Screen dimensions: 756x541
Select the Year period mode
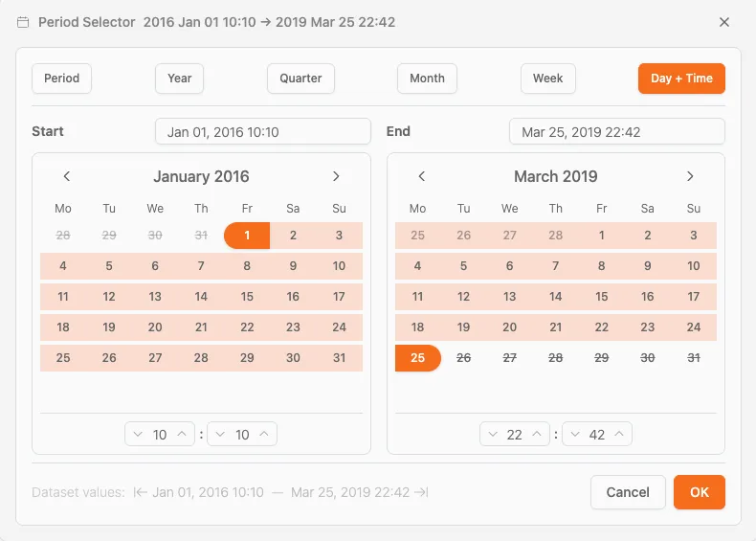coord(180,79)
